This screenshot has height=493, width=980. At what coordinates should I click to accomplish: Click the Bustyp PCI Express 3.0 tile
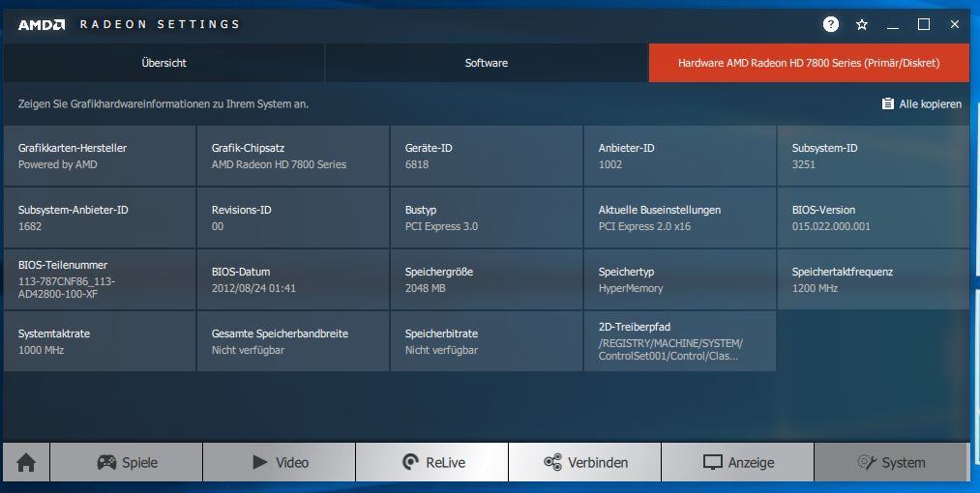pyautogui.click(x=487, y=217)
